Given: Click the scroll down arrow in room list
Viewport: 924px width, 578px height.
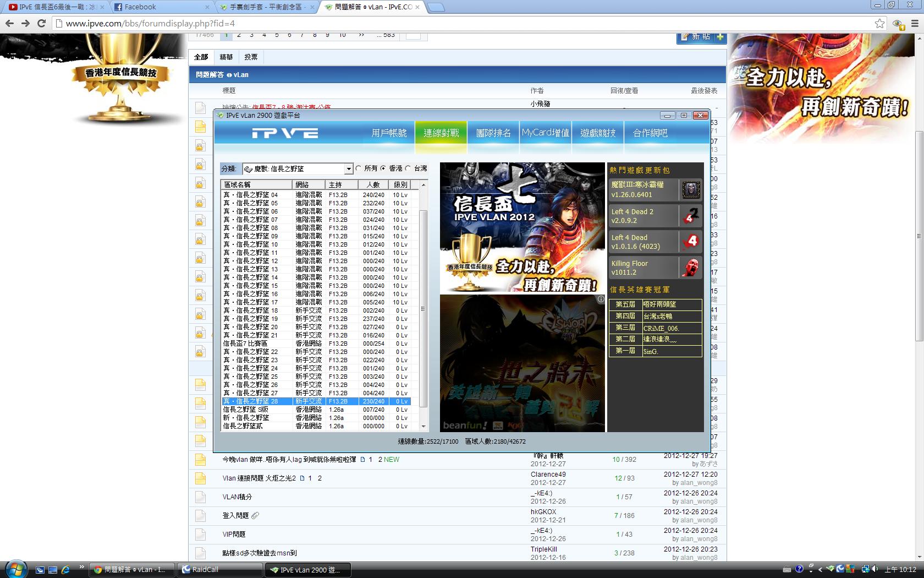Looking at the screenshot, I should point(423,426).
